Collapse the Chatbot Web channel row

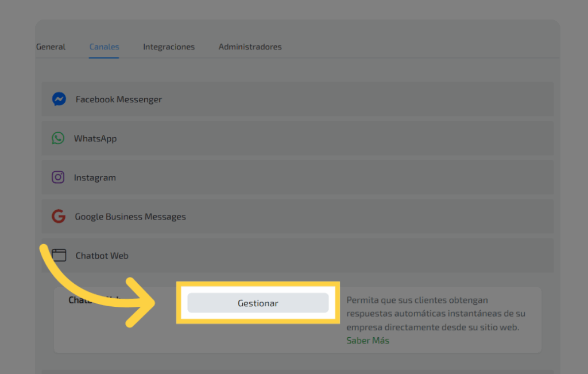click(297, 256)
